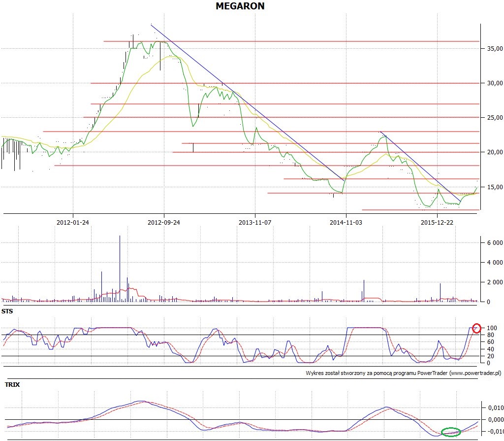Click the 0,000 TRIX axis label
The height and width of the screenshot is (441, 504).
(496, 419)
